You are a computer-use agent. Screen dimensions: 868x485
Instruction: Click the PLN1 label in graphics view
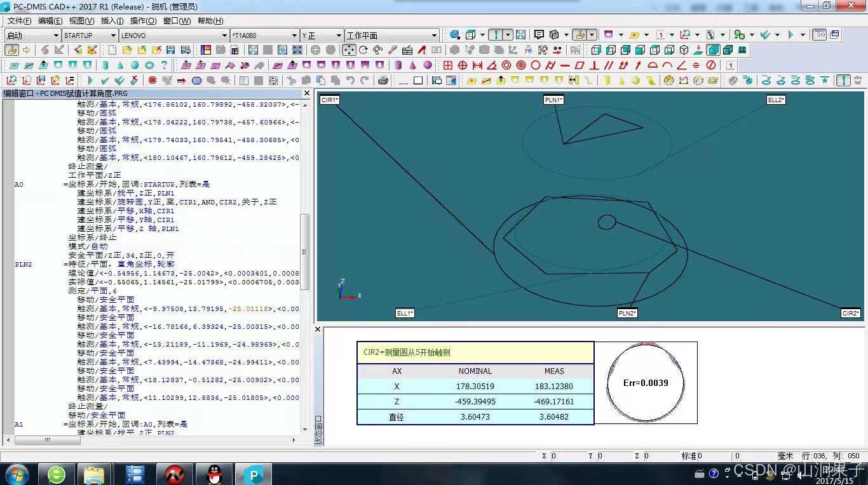tap(553, 100)
